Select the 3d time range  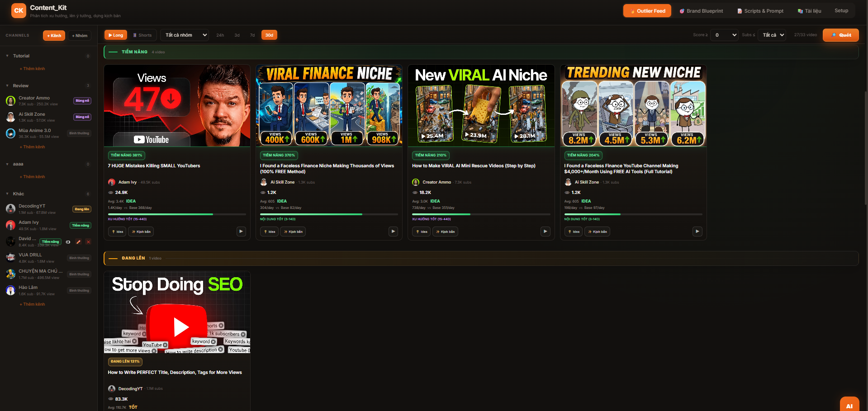(x=237, y=35)
